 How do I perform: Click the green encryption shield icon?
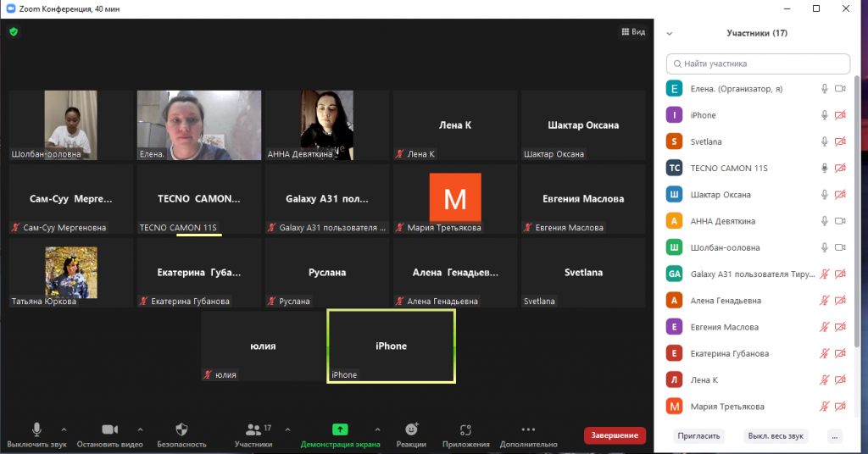pyautogui.click(x=13, y=32)
